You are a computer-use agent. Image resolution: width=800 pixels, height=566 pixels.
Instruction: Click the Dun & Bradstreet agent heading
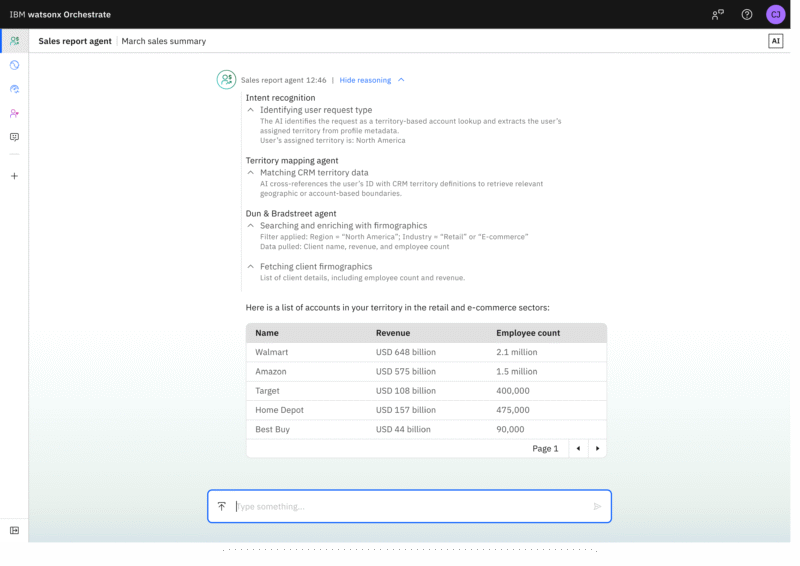291,213
